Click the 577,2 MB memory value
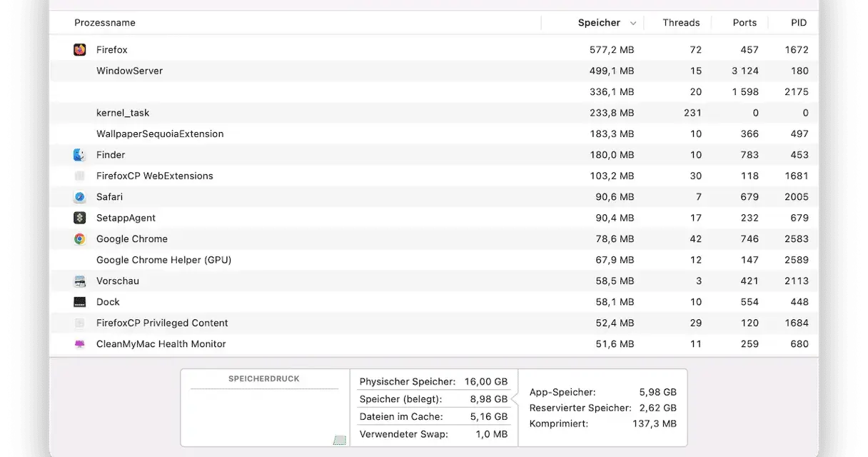The width and height of the screenshot is (868, 457). point(612,50)
